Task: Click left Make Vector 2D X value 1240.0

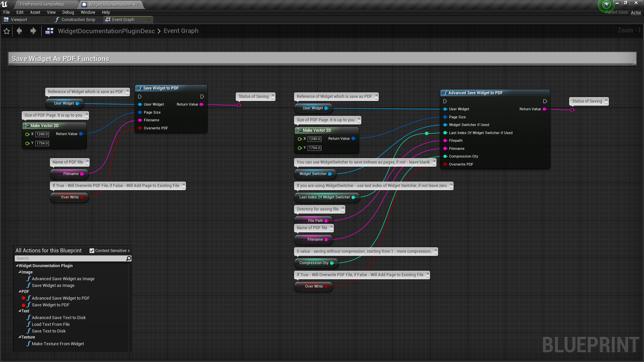Action: tap(42, 134)
